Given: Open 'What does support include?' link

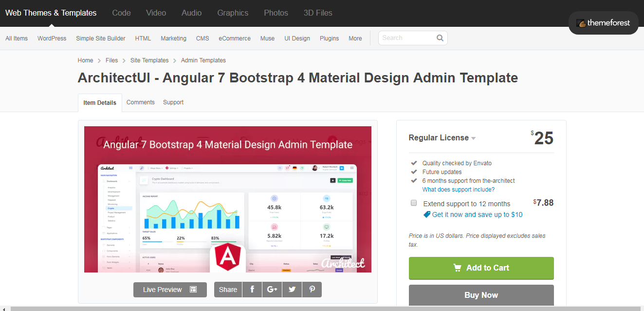Looking at the screenshot, I should coord(459,190).
